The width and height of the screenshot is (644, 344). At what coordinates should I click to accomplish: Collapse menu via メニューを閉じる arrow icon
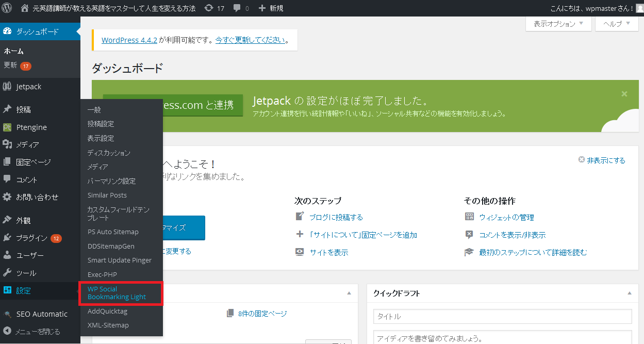pos(7,331)
